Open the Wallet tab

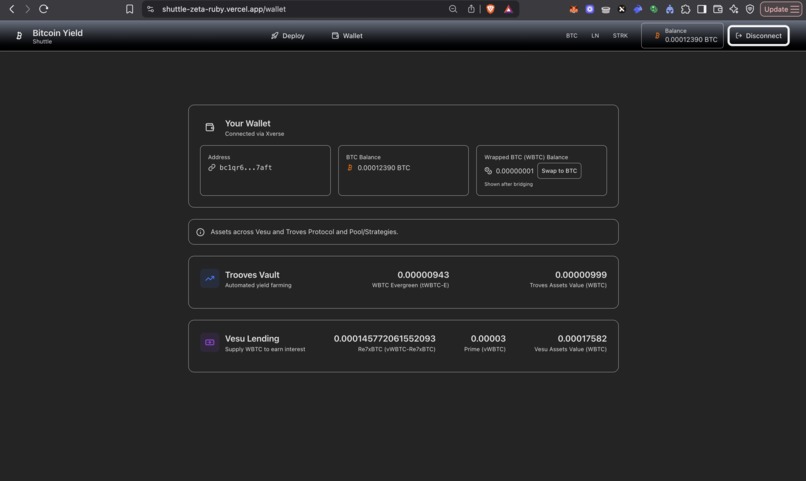tap(347, 35)
